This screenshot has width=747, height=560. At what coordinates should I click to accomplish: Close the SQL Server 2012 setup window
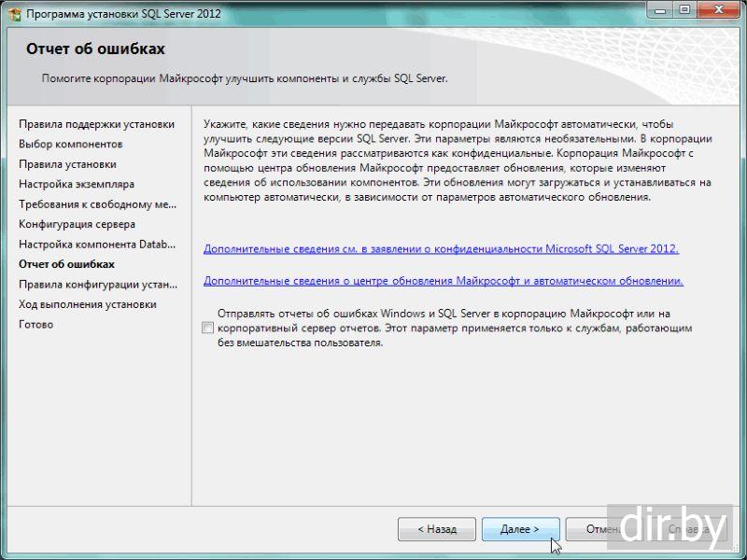(x=719, y=10)
